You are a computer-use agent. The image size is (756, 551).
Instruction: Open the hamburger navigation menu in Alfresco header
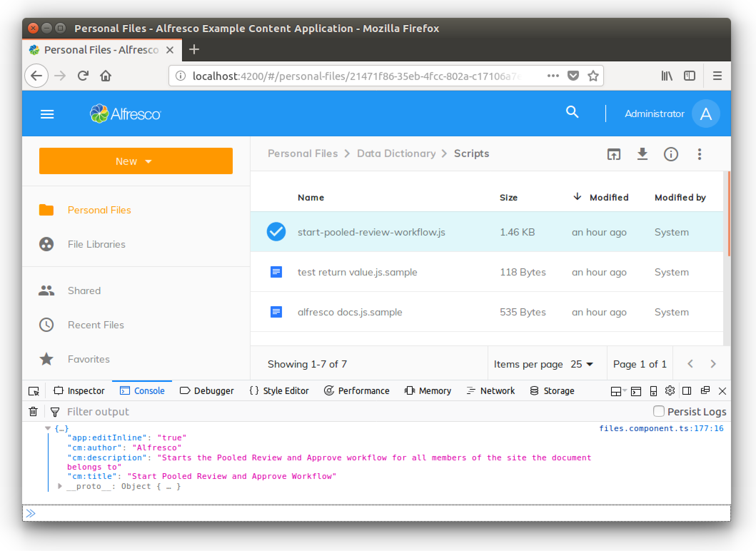coord(47,114)
